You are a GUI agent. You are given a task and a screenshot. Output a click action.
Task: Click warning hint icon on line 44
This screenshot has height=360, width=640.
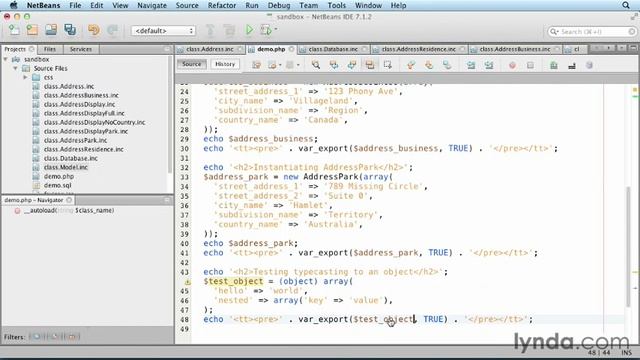click(188, 282)
